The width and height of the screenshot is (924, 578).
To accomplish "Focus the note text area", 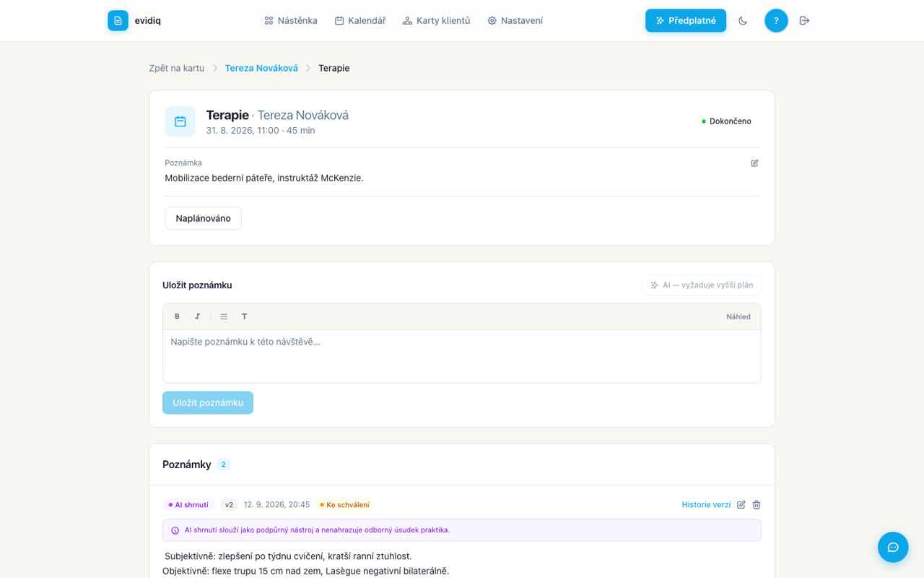I will (462, 356).
